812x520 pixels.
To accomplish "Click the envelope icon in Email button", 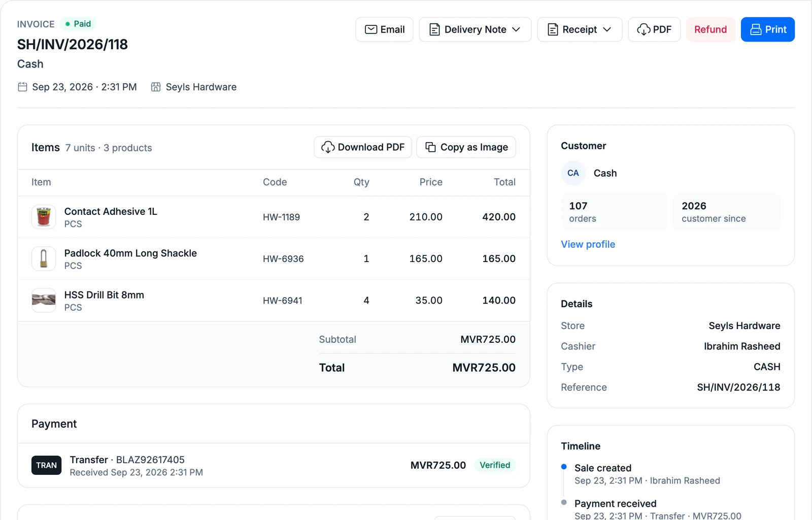I will tap(371, 29).
